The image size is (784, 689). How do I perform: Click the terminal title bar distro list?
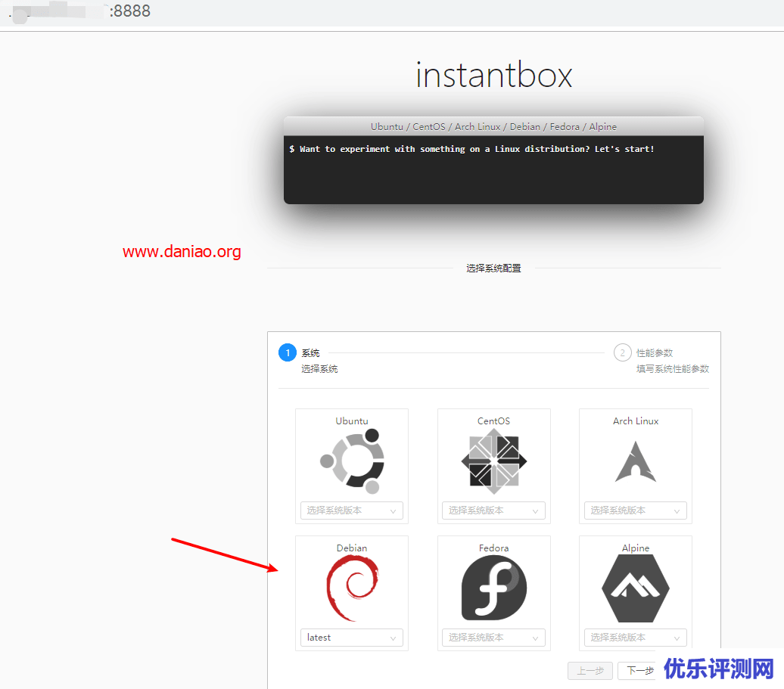[493, 127]
